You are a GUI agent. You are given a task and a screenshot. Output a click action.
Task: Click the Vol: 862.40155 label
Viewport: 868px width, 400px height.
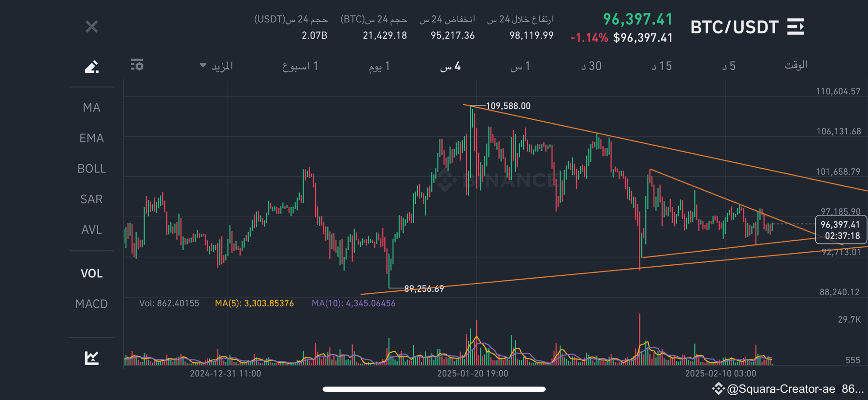click(169, 303)
